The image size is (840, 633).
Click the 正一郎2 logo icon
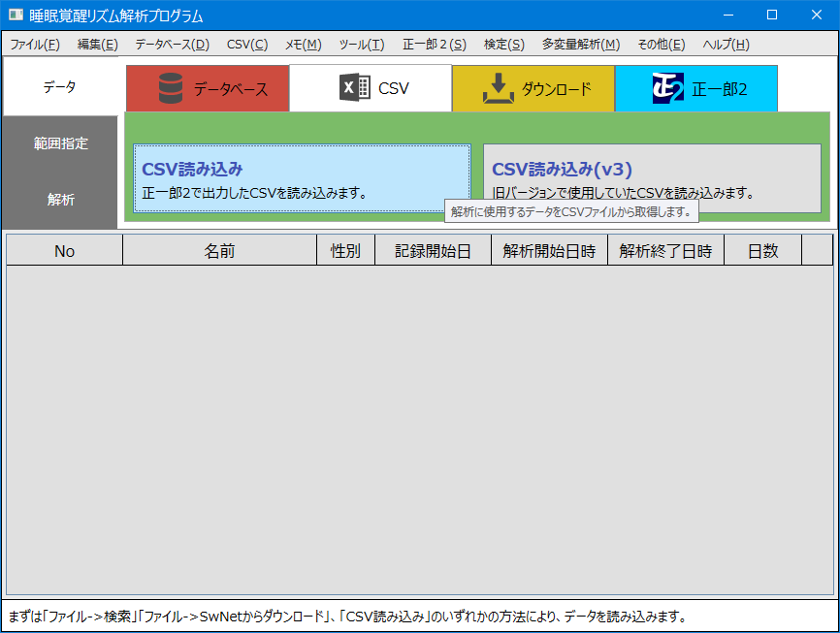(x=667, y=88)
